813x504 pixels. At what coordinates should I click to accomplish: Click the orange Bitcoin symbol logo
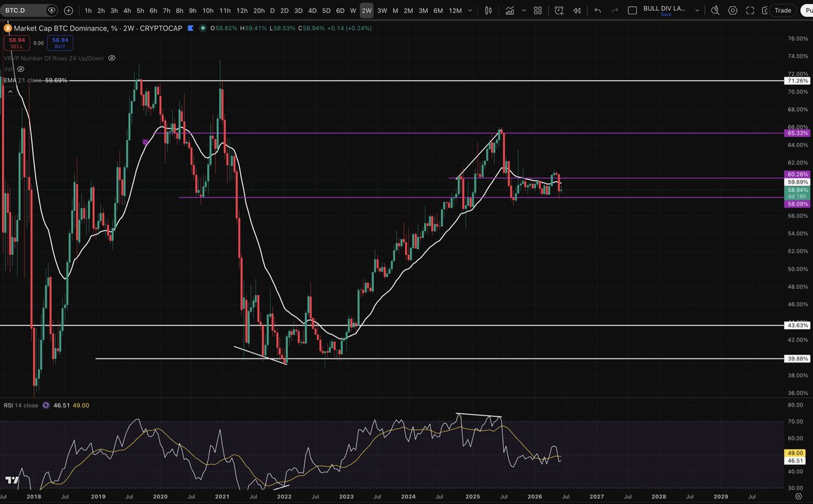7,28
